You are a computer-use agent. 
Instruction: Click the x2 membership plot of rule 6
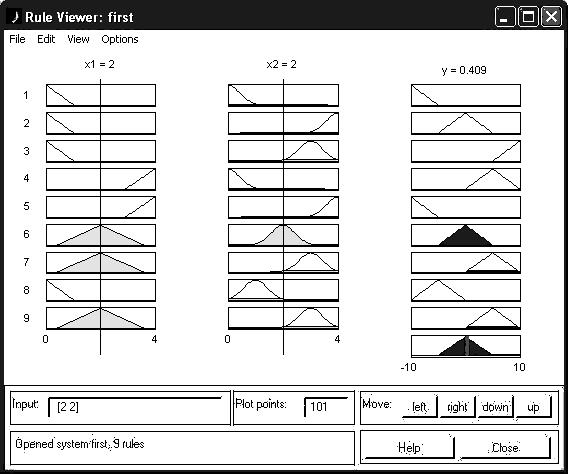click(283, 235)
